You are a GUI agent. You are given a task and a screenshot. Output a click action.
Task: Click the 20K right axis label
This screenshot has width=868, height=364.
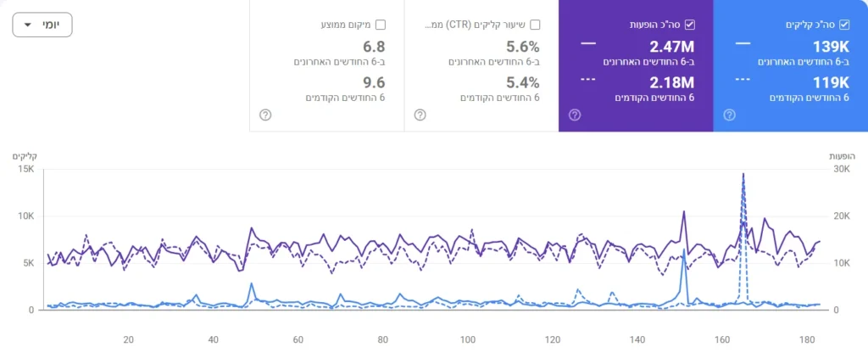[842, 216]
